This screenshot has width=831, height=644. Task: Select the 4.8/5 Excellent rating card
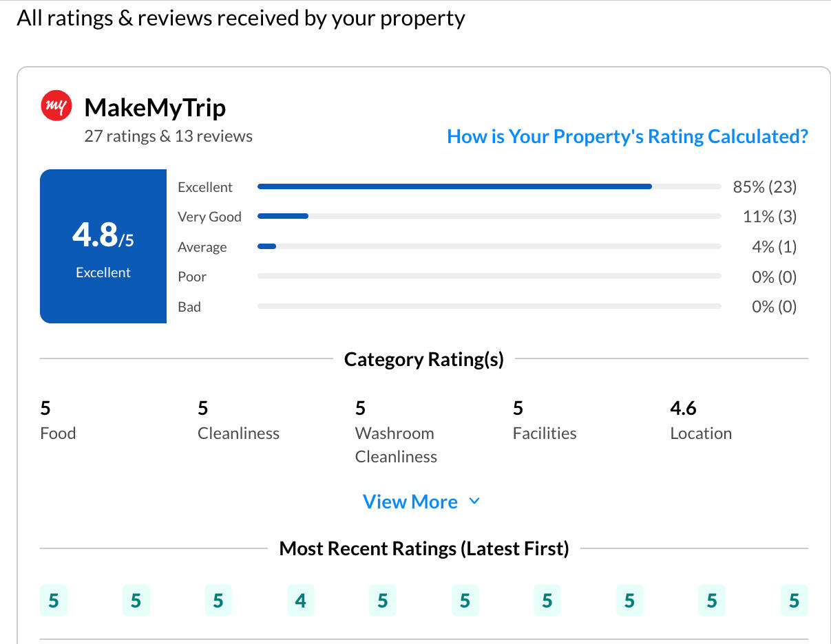tap(103, 246)
